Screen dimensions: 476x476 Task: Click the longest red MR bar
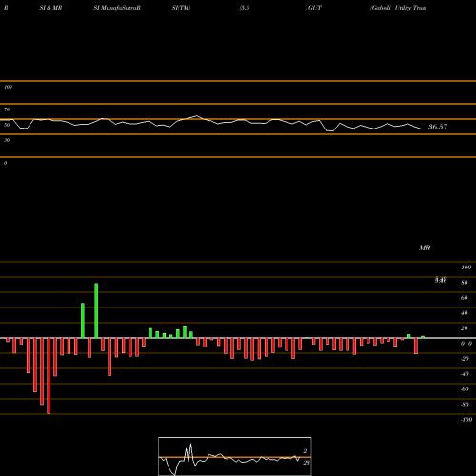pyautogui.click(x=49, y=376)
